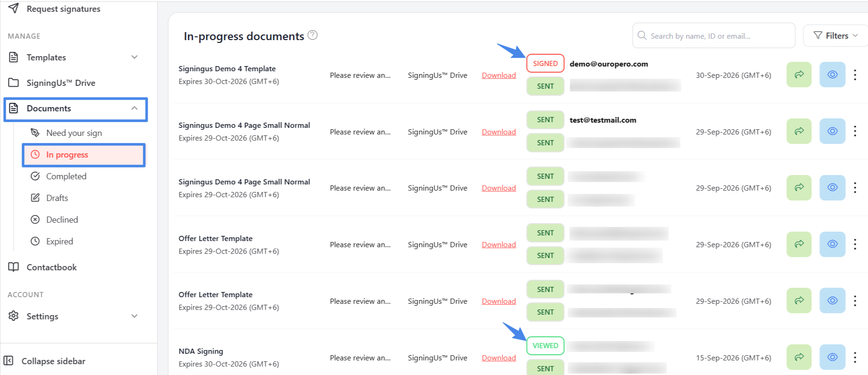Click the VIEWED status badge on NDA Signing

(x=546, y=346)
